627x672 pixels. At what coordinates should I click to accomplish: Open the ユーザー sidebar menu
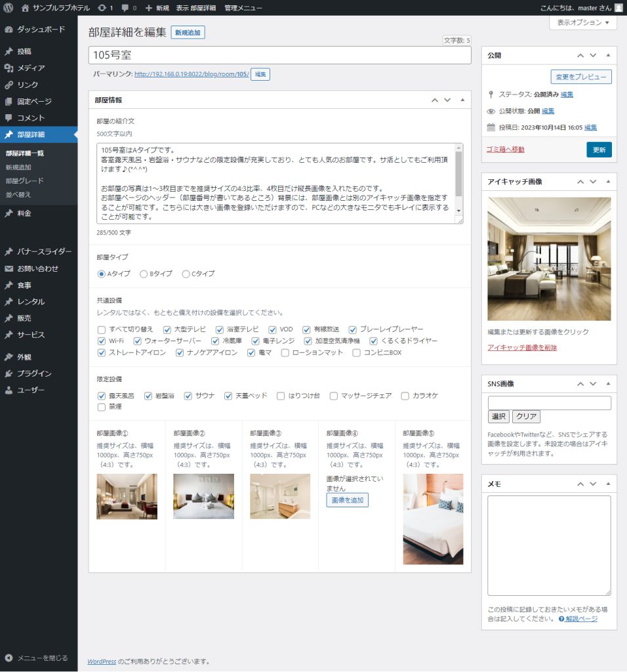(31, 390)
